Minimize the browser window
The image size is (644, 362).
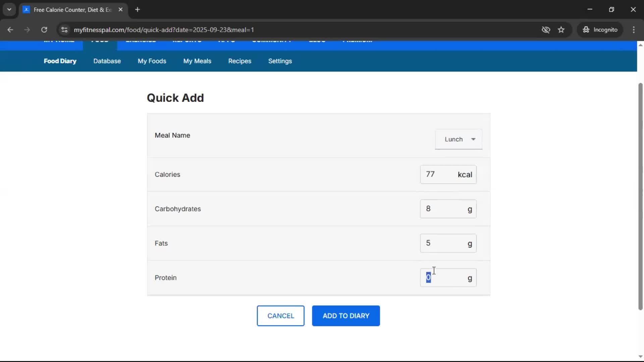(x=590, y=9)
